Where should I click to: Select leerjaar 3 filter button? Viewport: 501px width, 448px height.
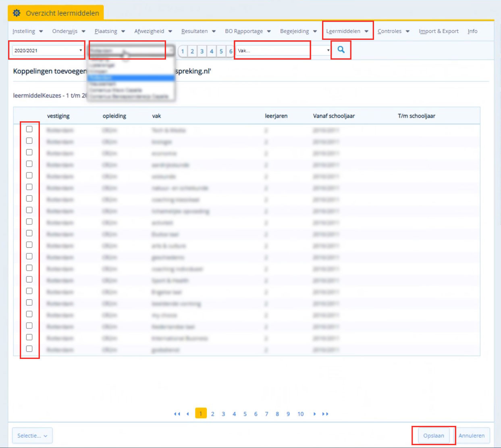[x=202, y=51]
